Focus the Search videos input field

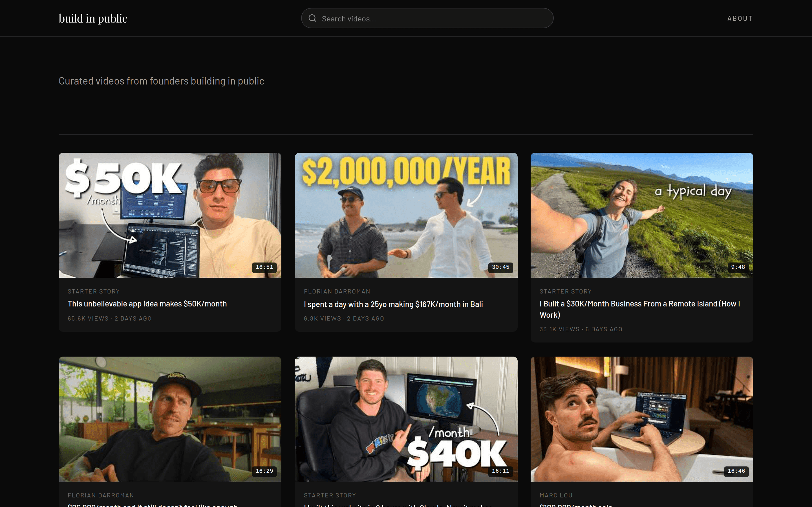pyautogui.click(x=427, y=18)
